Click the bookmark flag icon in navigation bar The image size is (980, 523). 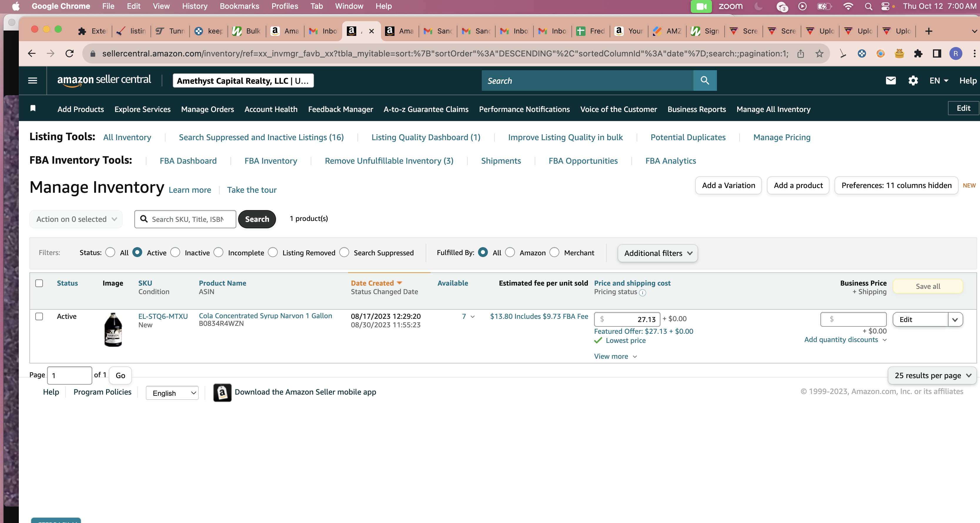(33, 108)
